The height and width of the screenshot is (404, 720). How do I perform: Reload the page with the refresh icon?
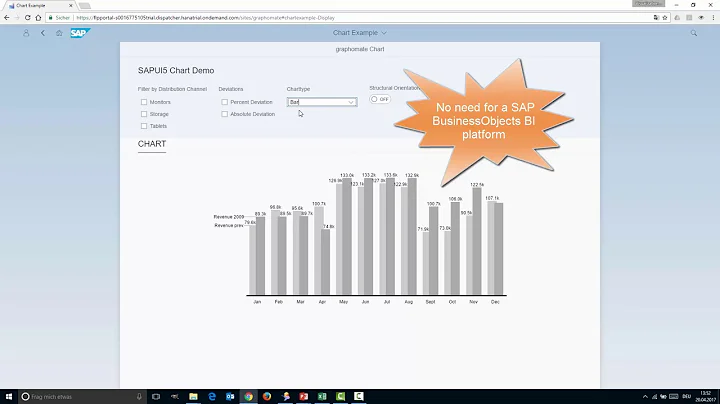(x=28, y=17)
